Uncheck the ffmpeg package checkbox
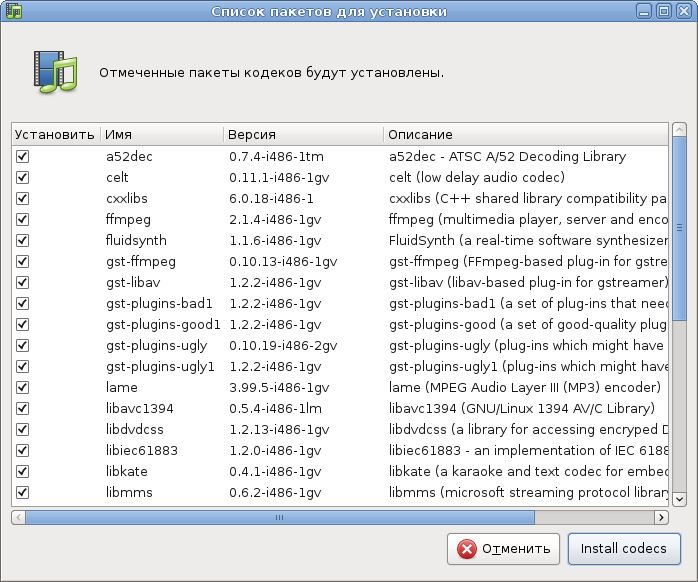This screenshot has width=698, height=582. coord(22,220)
